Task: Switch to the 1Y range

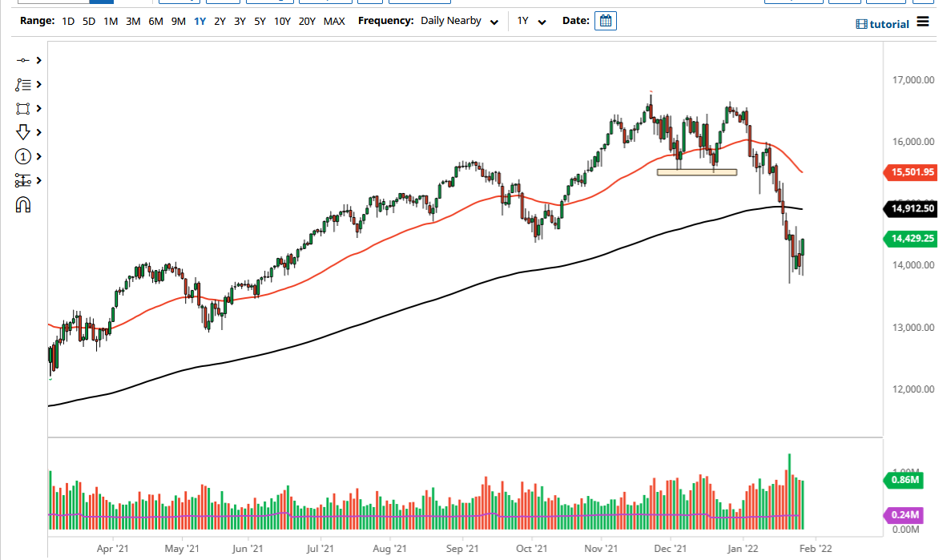Action: click(201, 21)
